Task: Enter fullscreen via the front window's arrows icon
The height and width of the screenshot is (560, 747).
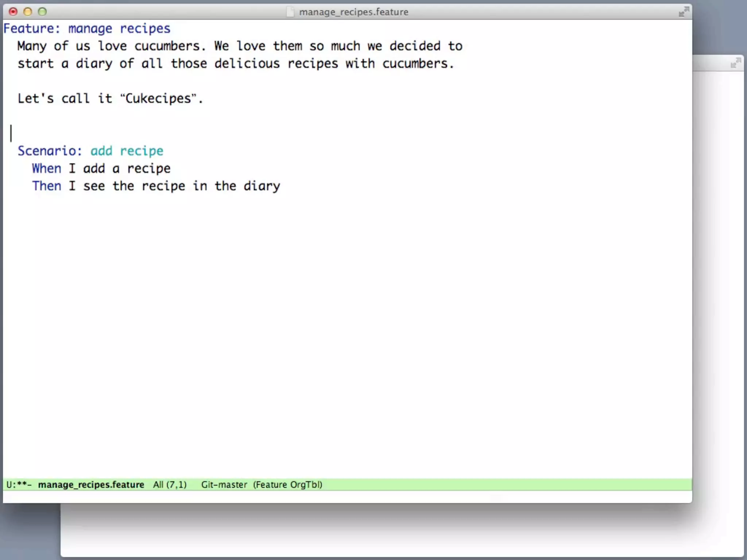Action: (684, 12)
